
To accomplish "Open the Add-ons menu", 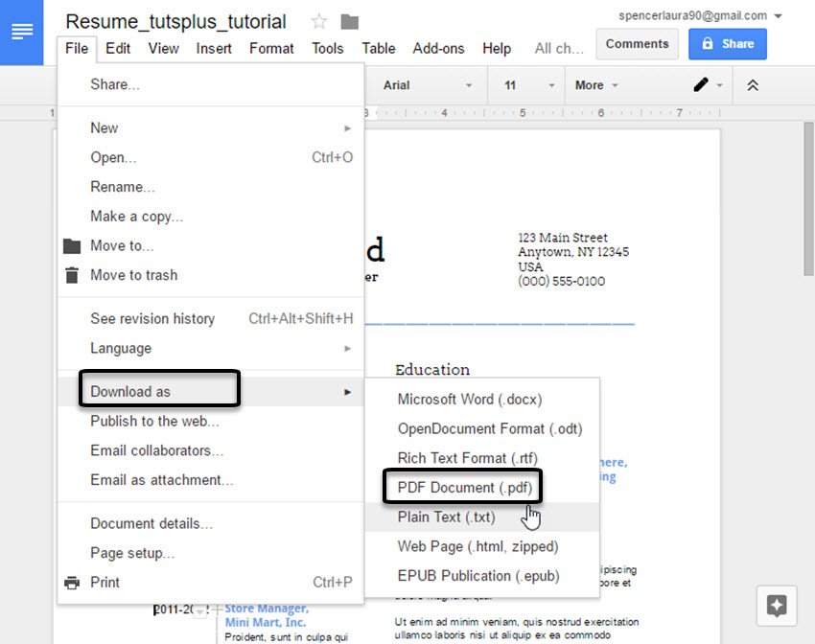I will tap(439, 48).
